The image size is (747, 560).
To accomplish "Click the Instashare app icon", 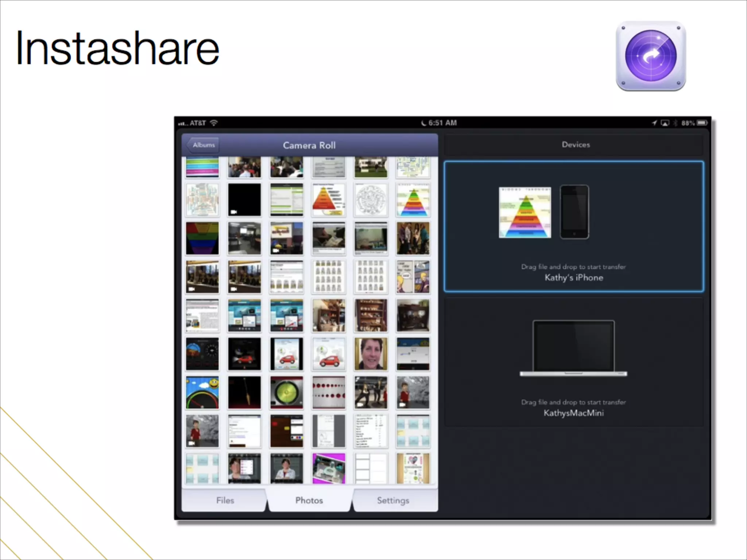I will coord(651,56).
